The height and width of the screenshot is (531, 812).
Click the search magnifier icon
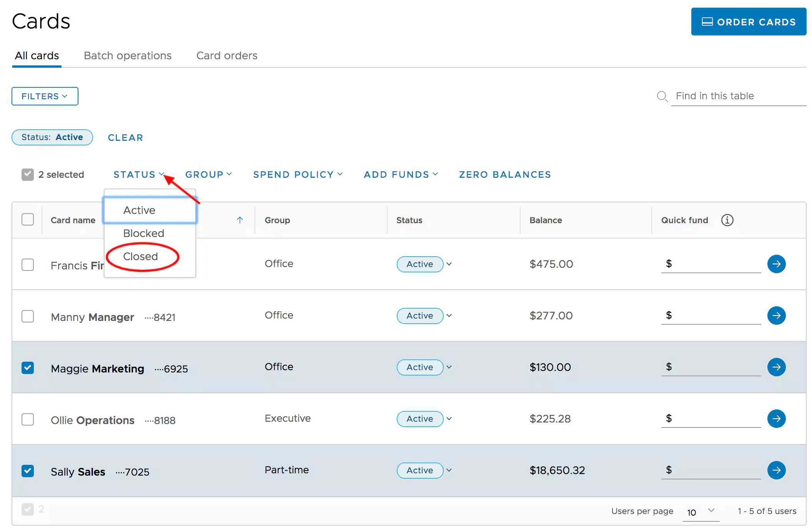click(x=662, y=96)
